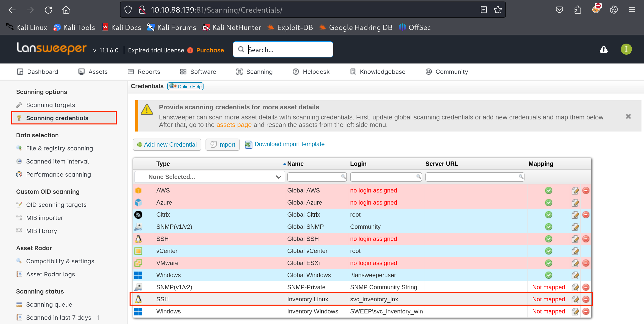Screen dimensions: 644x324
Task: Open the Firefox hamburger menu
Action: pos(632,10)
